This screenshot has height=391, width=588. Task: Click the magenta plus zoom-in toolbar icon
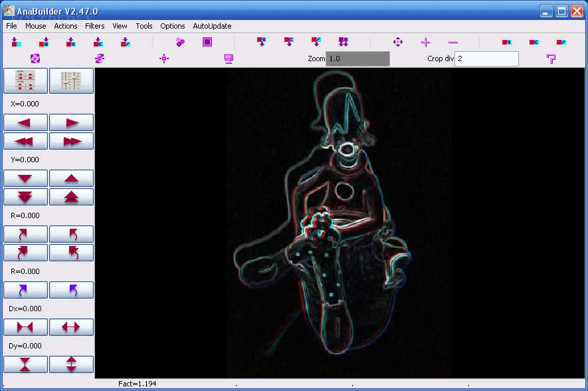(425, 42)
